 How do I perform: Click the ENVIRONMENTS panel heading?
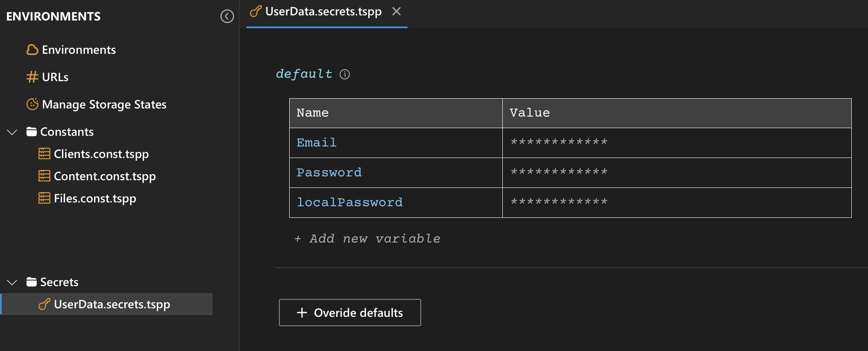click(x=53, y=16)
